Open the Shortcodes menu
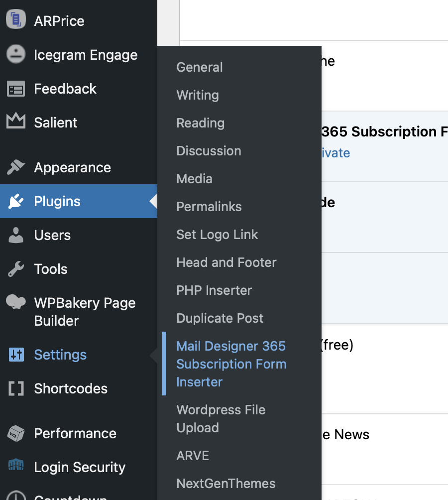 (71, 388)
